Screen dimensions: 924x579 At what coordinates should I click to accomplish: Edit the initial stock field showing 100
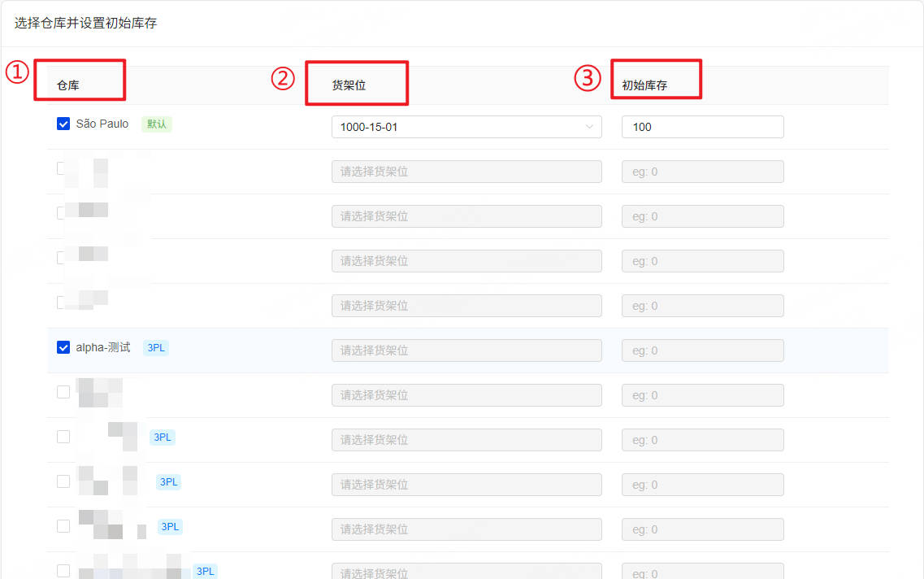[x=702, y=127]
